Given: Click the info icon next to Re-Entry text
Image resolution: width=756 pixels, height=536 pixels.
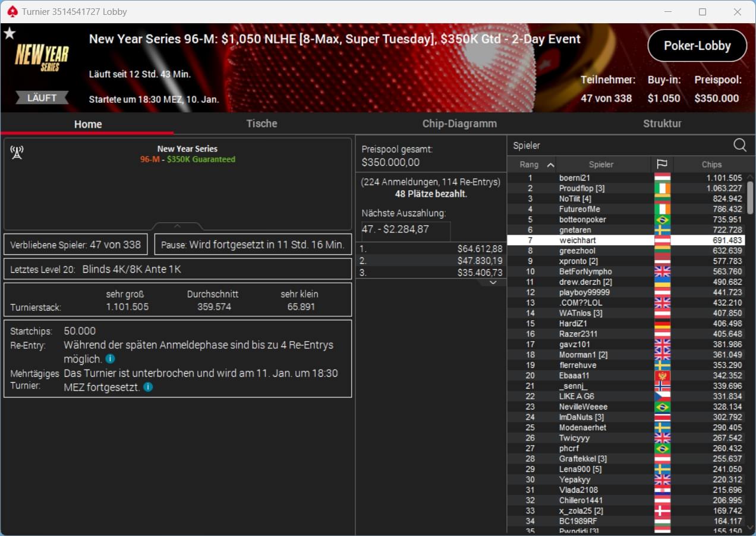Looking at the screenshot, I should [x=110, y=359].
